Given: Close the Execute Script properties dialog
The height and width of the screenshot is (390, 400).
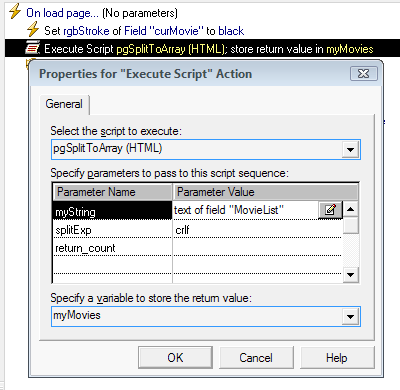Looking at the screenshot, I should point(364,74).
